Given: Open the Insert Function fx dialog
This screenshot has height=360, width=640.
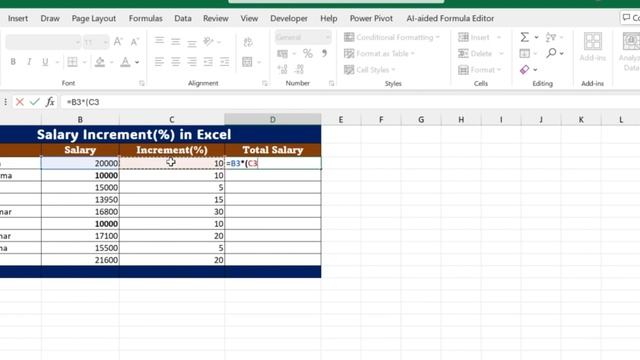Looking at the screenshot, I should (50, 102).
